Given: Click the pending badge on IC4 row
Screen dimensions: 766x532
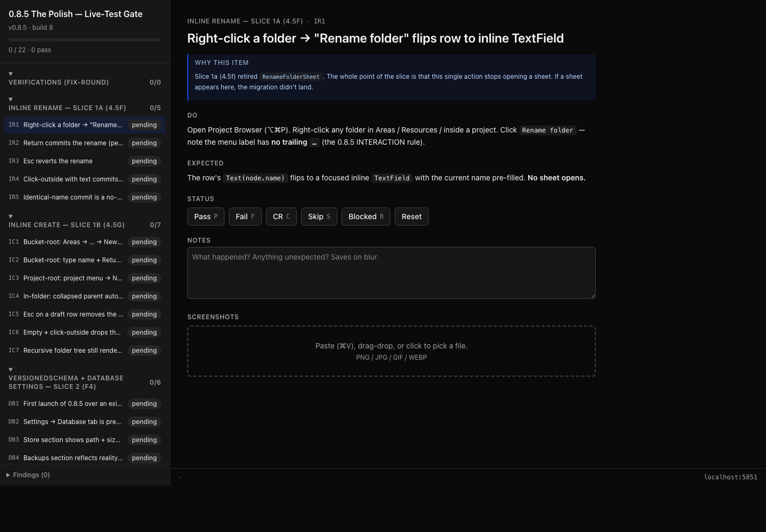Looking at the screenshot, I should point(144,296).
